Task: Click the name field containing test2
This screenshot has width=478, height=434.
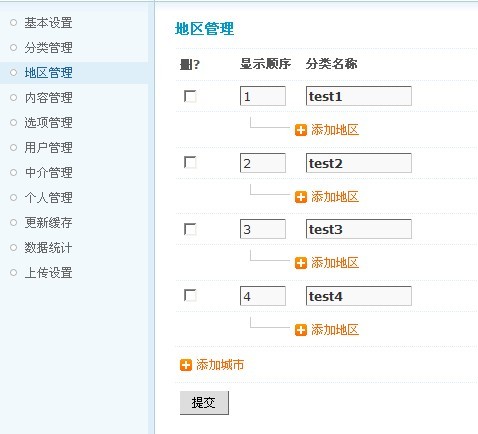Action: 359,163
